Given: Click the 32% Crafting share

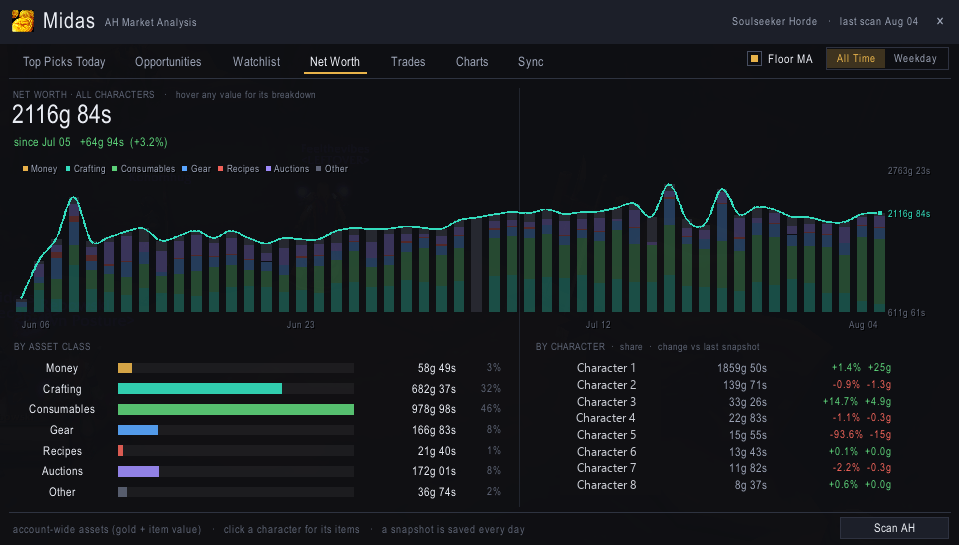Looking at the screenshot, I should [x=491, y=388].
